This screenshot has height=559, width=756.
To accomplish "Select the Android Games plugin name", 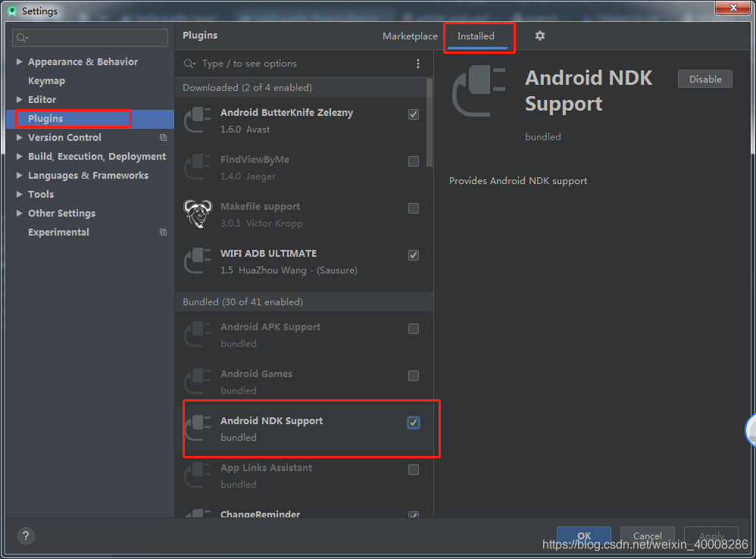I will click(257, 374).
